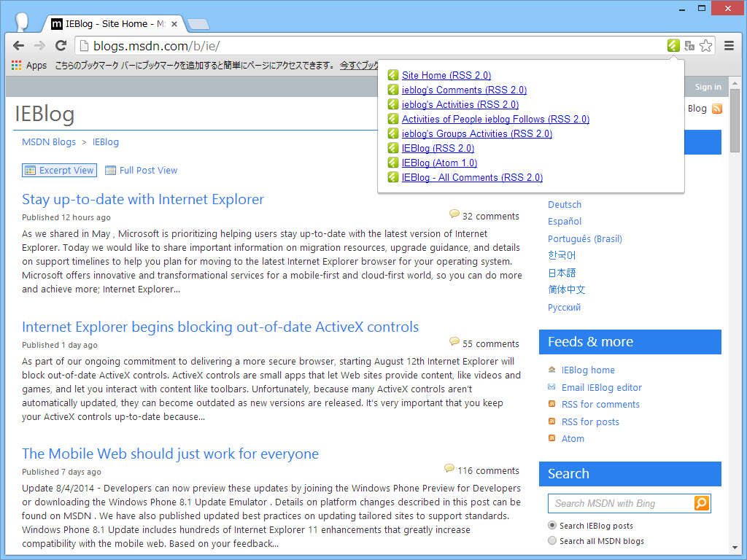
Task: Open ieblog's Activities (RSS 2.0) feed
Action: 460,105
